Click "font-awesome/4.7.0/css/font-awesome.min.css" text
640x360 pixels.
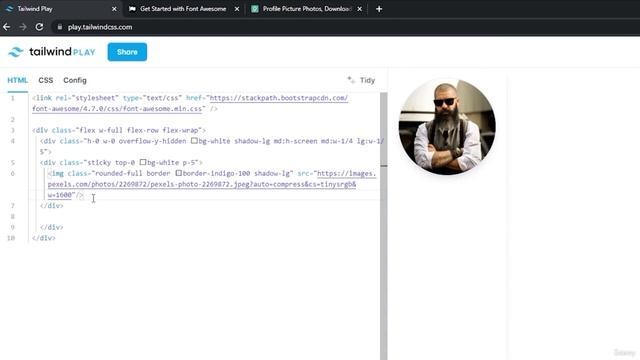[117, 109]
